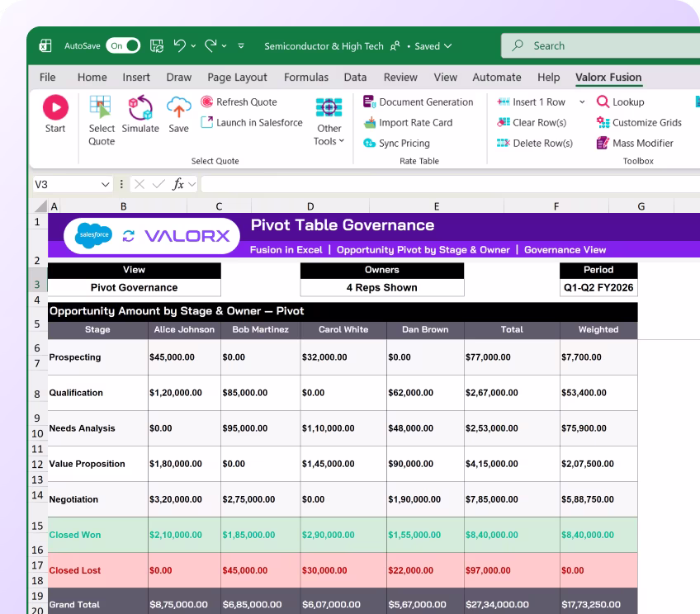Click the Start play icon
The width and height of the screenshot is (700, 614).
55,107
